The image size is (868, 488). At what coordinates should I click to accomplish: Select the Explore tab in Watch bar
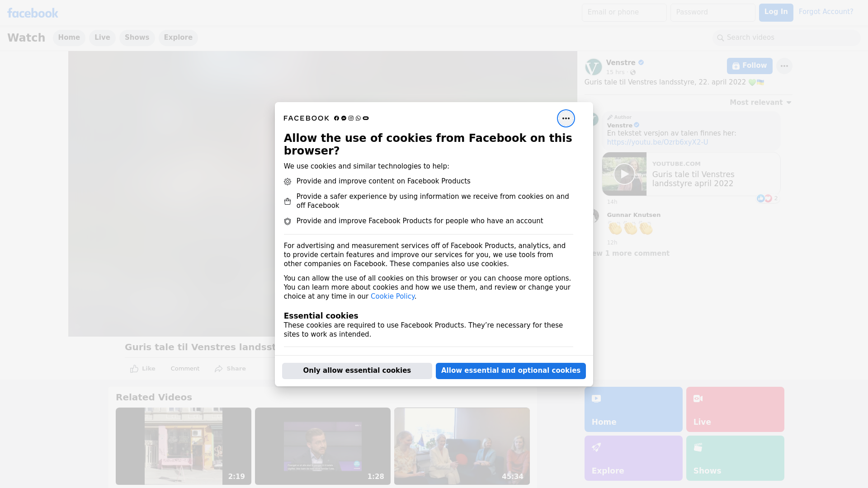pyautogui.click(x=178, y=38)
